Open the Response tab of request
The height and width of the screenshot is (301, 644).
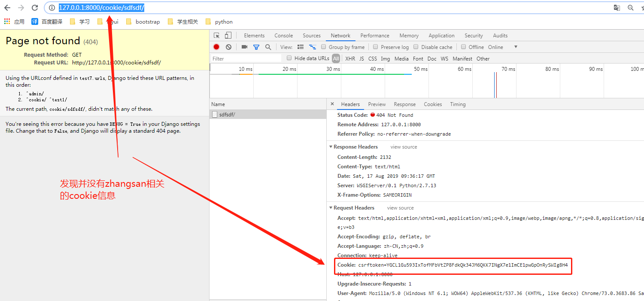click(x=405, y=104)
